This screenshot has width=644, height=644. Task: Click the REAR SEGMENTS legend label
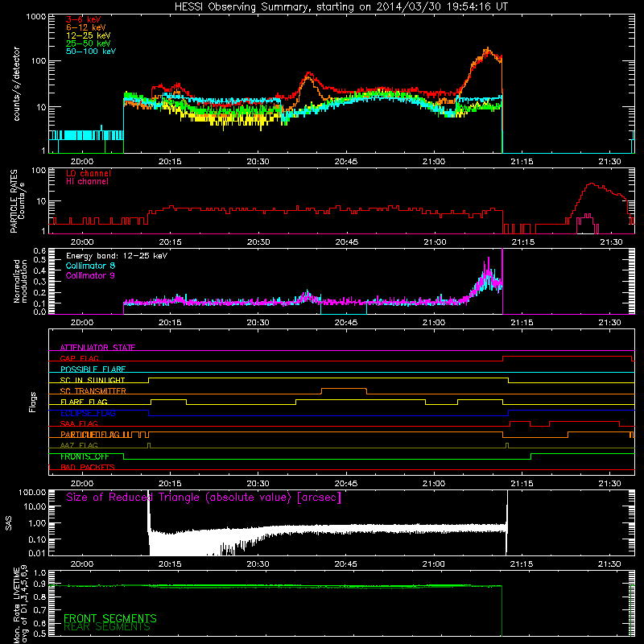(x=107, y=627)
